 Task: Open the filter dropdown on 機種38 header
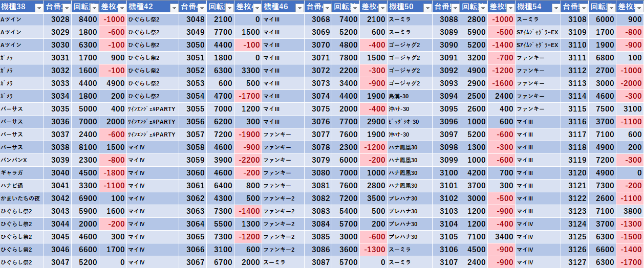pyautogui.click(x=38, y=8)
